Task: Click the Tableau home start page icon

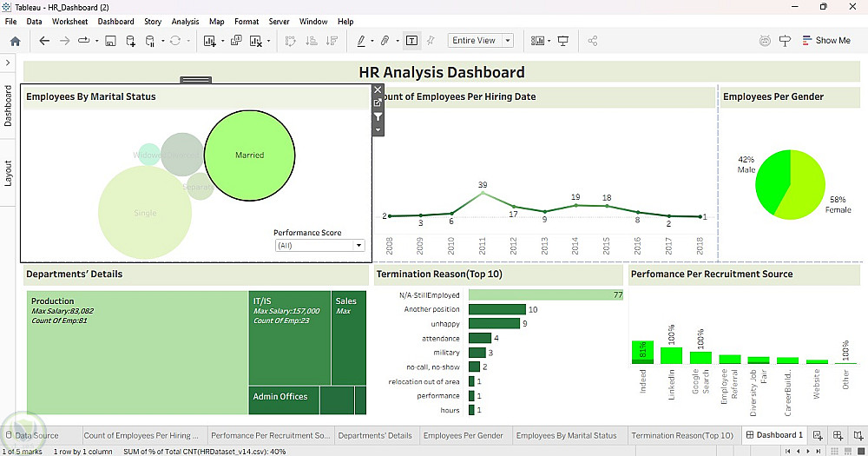Action: click(15, 41)
